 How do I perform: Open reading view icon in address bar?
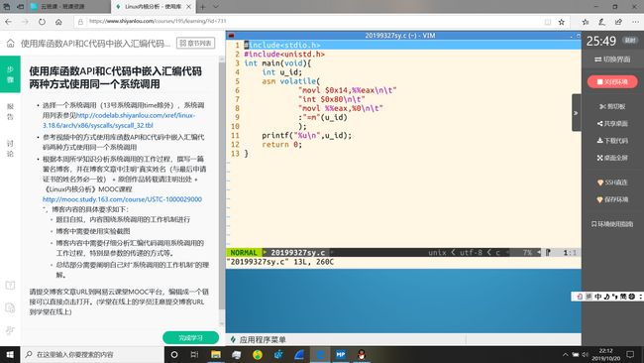click(548, 22)
